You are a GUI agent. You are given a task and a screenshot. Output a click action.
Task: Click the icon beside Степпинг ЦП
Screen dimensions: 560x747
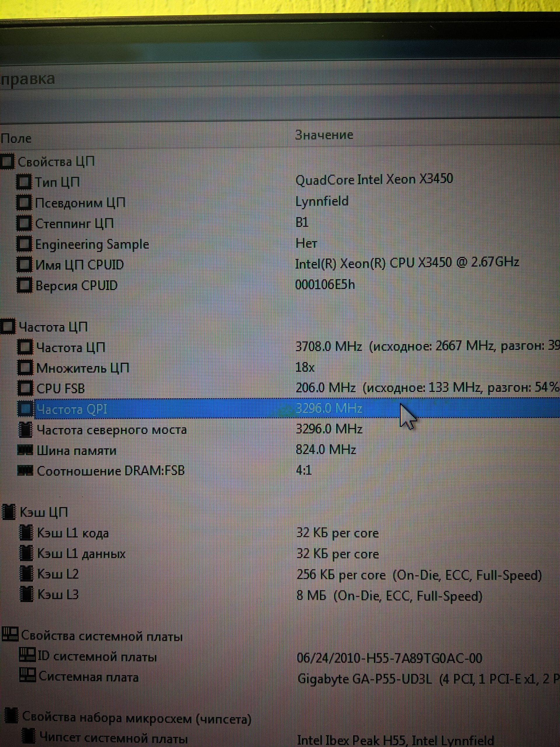(24, 223)
